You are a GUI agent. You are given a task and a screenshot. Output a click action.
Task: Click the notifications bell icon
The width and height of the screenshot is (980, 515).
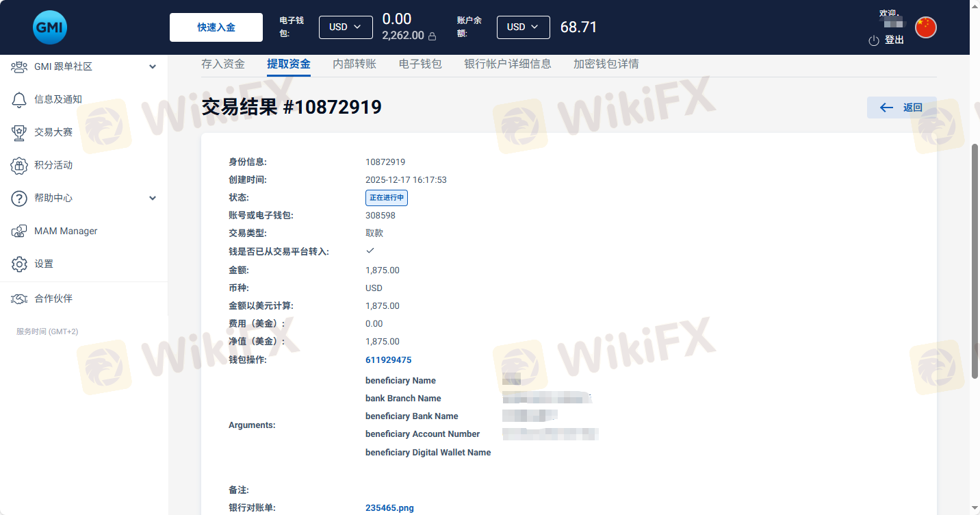[x=19, y=99]
